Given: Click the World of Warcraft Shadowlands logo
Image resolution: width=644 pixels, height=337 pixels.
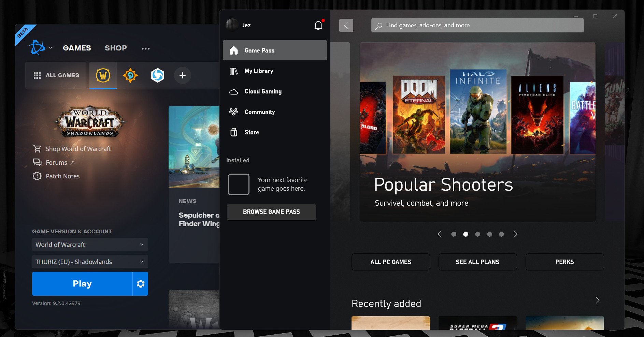Looking at the screenshot, I should (x=90, y=121).
